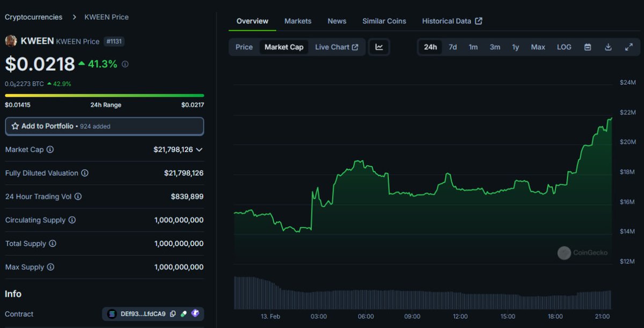The height and width of the screenshot is (328, 644).
Task: Click the KWEEN Price breadcrumb
Action: coord(107,17)
